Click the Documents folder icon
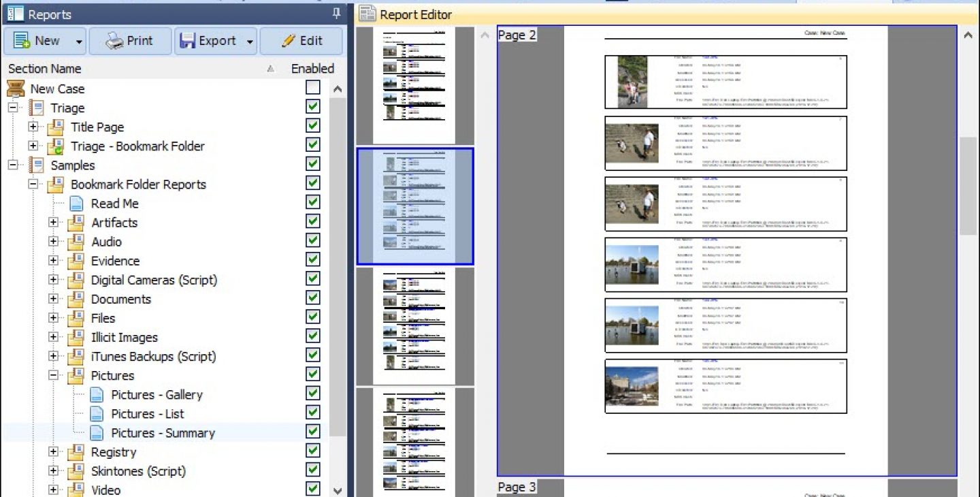Screen dimensions: 980x497 [76, 298]
